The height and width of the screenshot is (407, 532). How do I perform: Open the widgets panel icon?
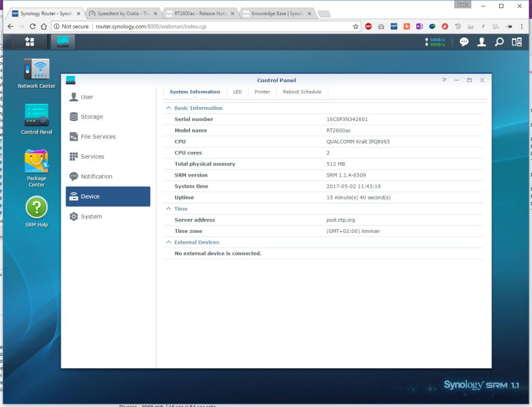point(516,42)
